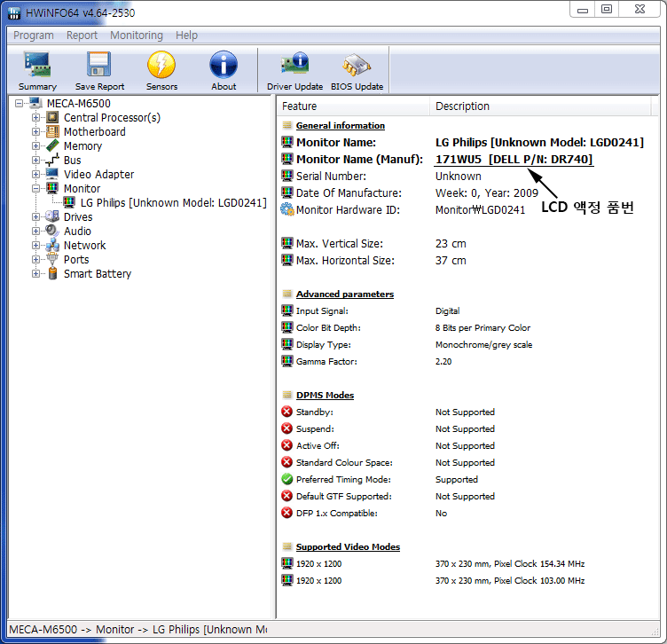
Task: Select the Pixel Clock 154.34 MHz row
Action: click(x=467, y=563)
